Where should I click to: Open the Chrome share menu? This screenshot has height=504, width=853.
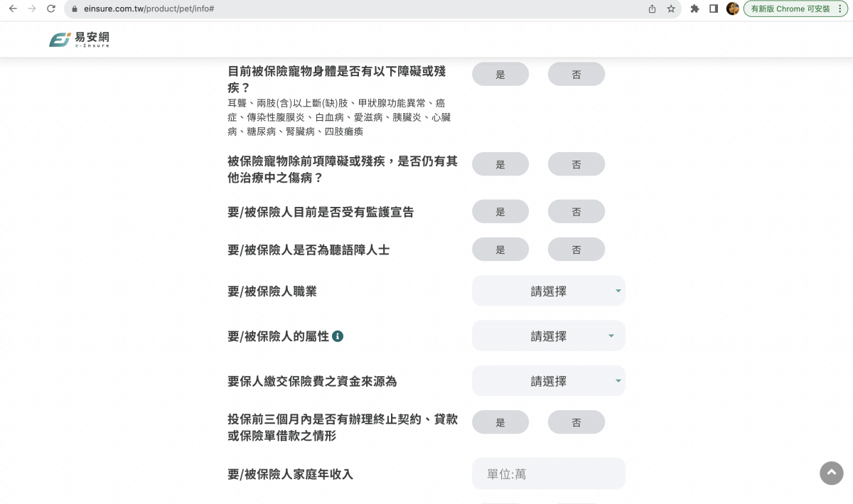(x=651, y=9)
